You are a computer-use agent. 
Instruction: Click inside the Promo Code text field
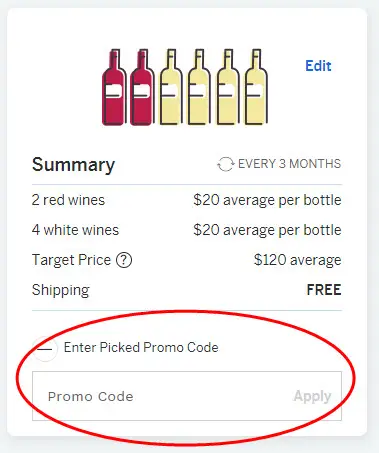pos(160,396)
